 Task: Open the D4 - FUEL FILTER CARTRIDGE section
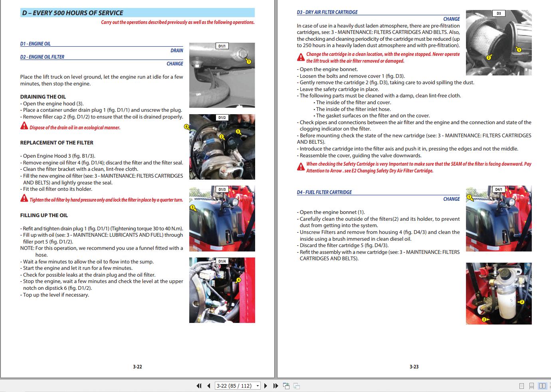pos(324,192)
